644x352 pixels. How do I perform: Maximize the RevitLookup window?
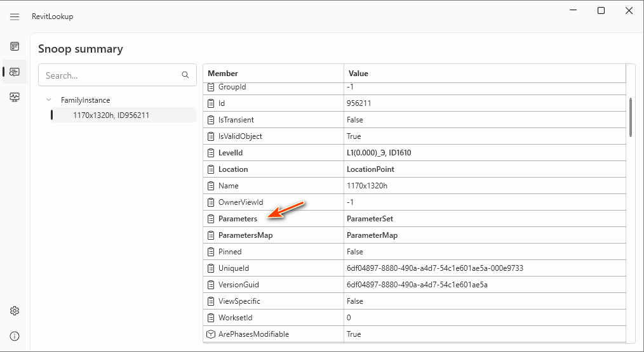pyautogui.click(x=601, y=11)
